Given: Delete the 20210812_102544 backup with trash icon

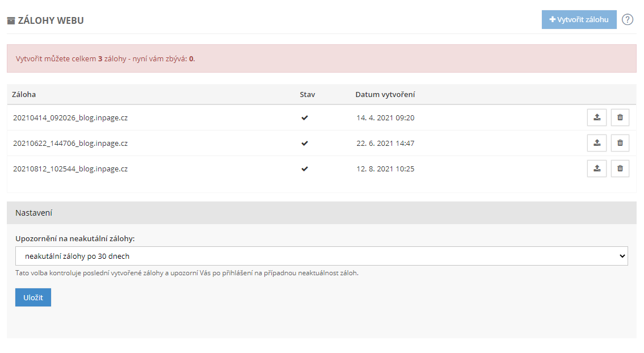Looking at the screenshot, I should pos(620,169).
